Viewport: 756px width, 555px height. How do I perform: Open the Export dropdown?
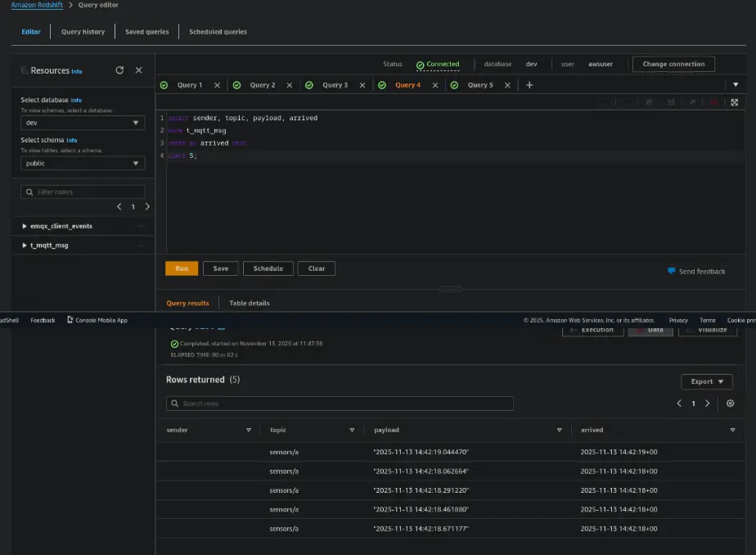coord(706,381)
